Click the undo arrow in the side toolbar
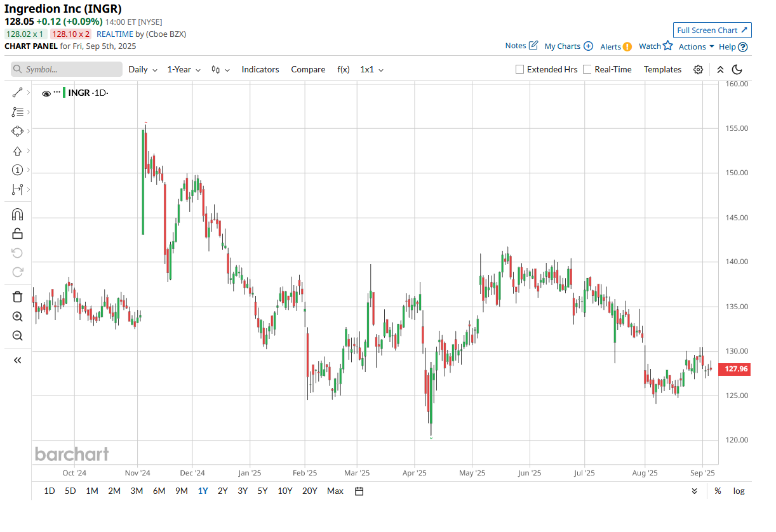This screenshot has height=532, width=776. 17,253
